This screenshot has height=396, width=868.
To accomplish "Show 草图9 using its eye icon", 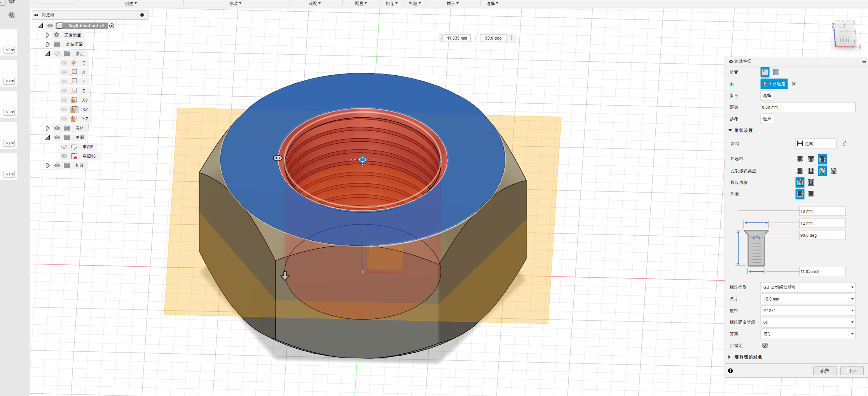I will (64, 147).
